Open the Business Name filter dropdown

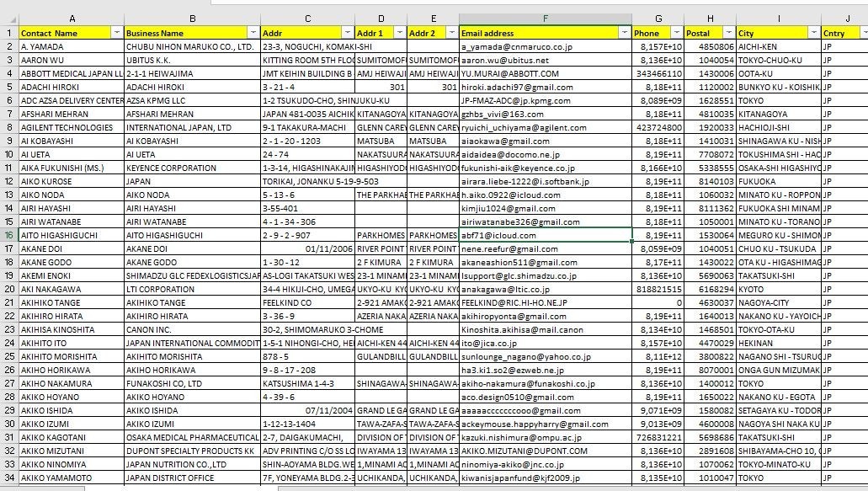[x=253, y=33]
